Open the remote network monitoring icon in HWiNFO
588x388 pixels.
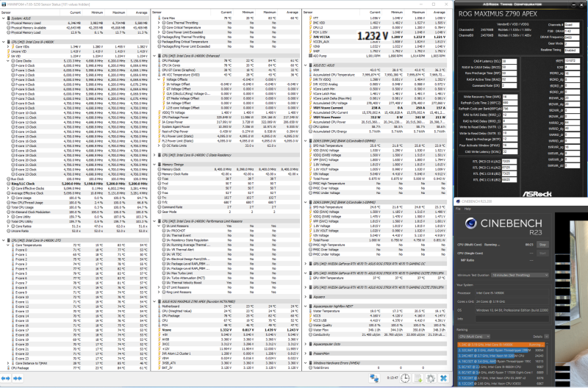[x=374, y=378]
